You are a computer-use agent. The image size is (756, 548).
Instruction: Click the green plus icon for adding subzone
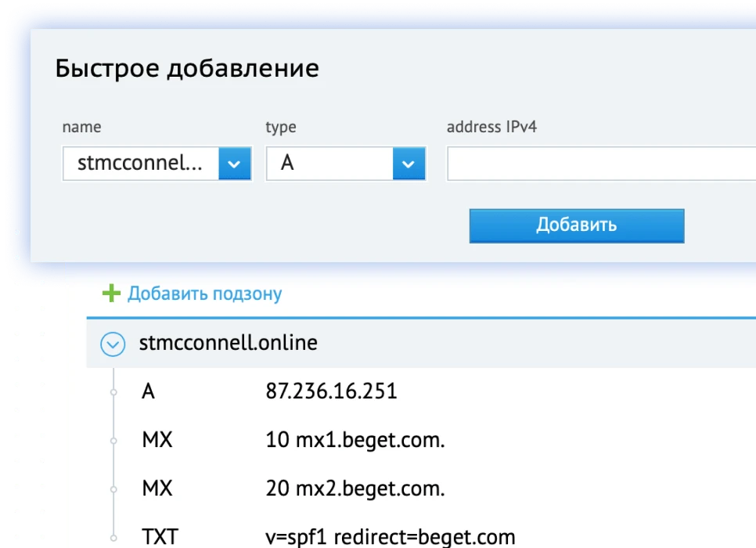[x=110, y=294]
